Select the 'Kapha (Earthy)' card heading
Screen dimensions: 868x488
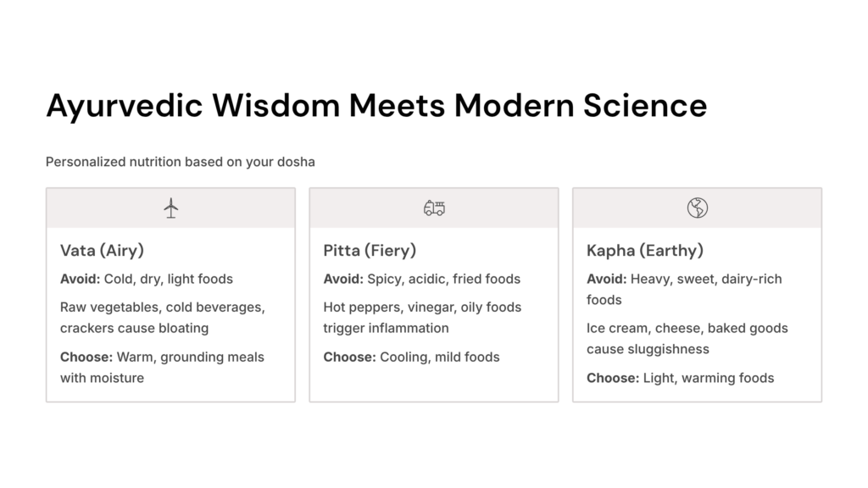pyautogui.click(x=645, y=250)
